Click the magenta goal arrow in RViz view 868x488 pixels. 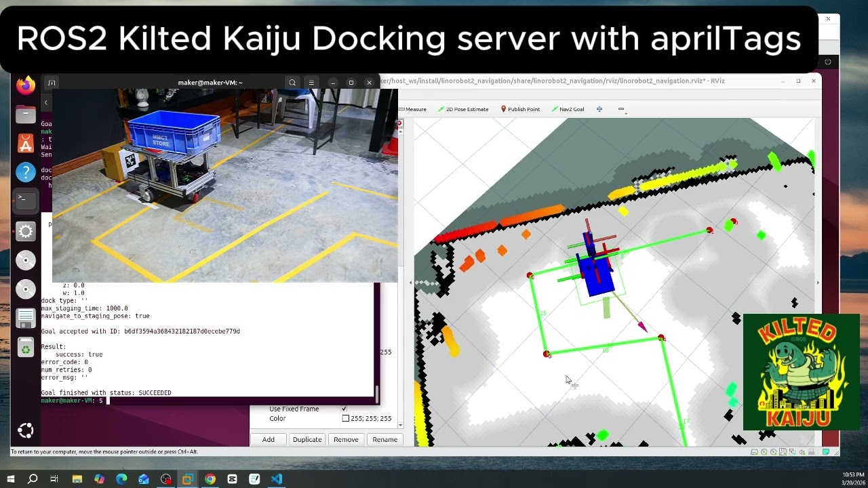point(642,326)
